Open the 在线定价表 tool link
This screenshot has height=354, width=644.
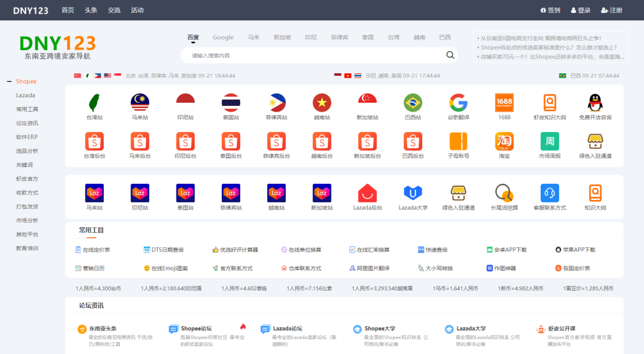pos(93,250)
